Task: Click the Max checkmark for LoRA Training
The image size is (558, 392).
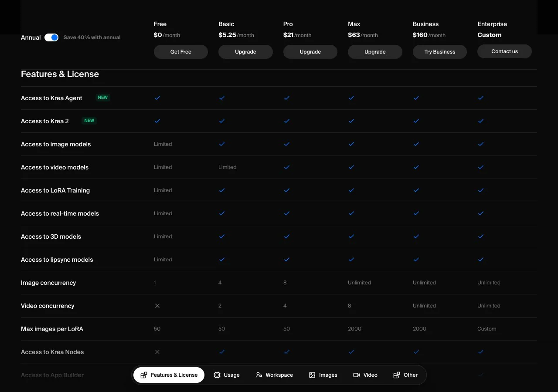Action: click(351, 190)
